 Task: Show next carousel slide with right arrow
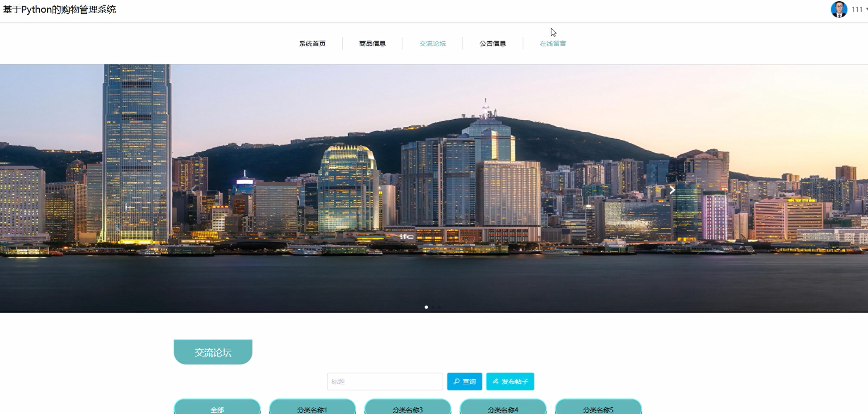[672, 190]
